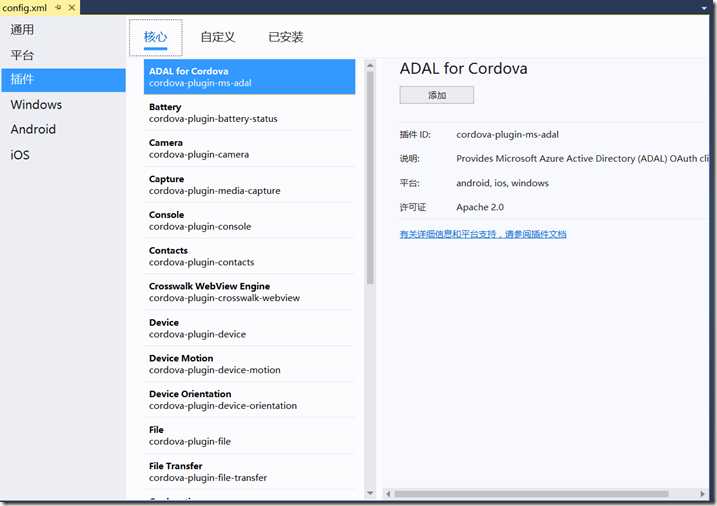This screenshot has height=506, width=717.
Task: Click the Apache 2.0 license value
Action: 480,207
